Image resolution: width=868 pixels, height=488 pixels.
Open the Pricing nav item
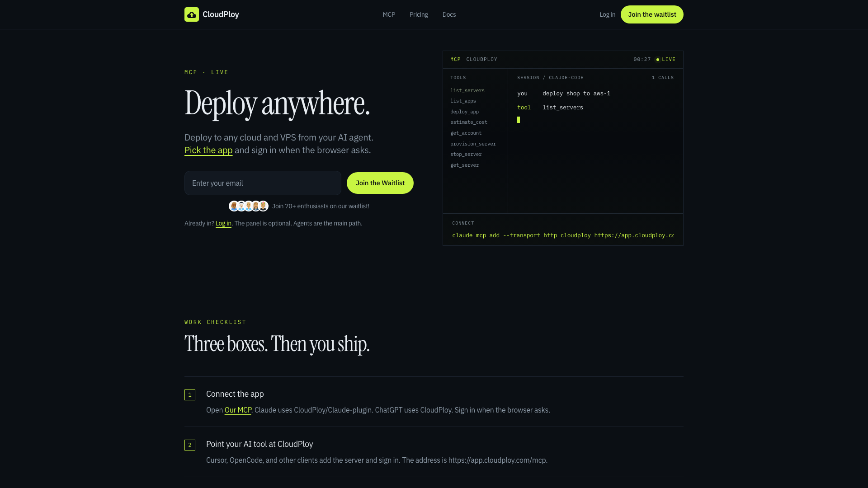pos(419,14)
